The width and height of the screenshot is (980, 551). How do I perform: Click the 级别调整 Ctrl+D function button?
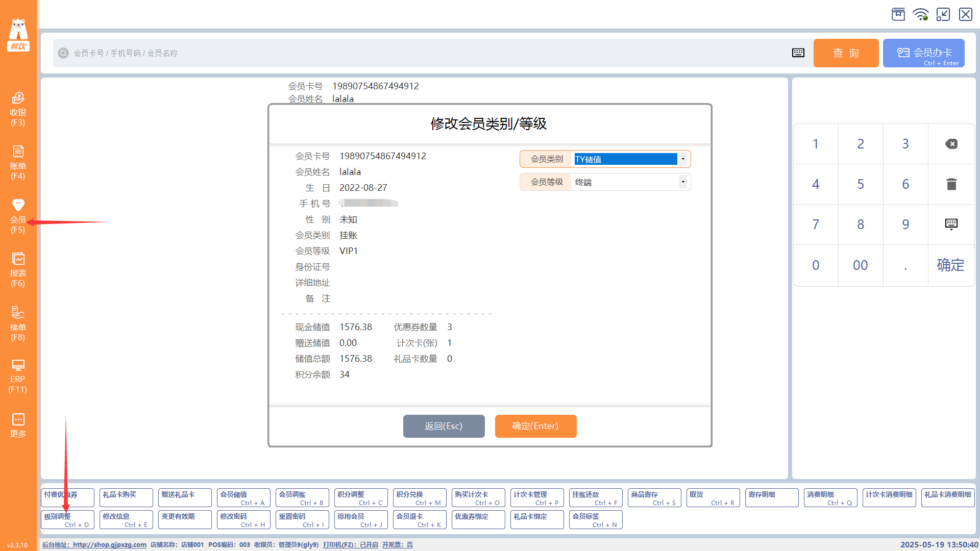click(67, 520)
